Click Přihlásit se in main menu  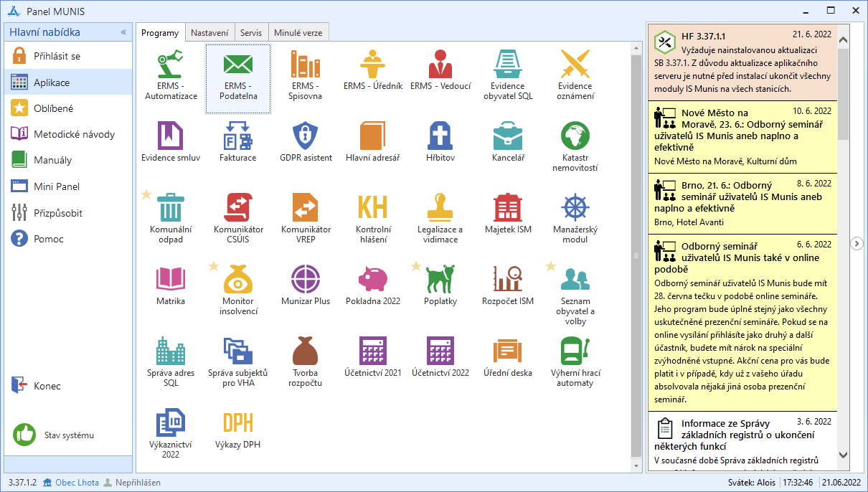[x=57, y=56]
